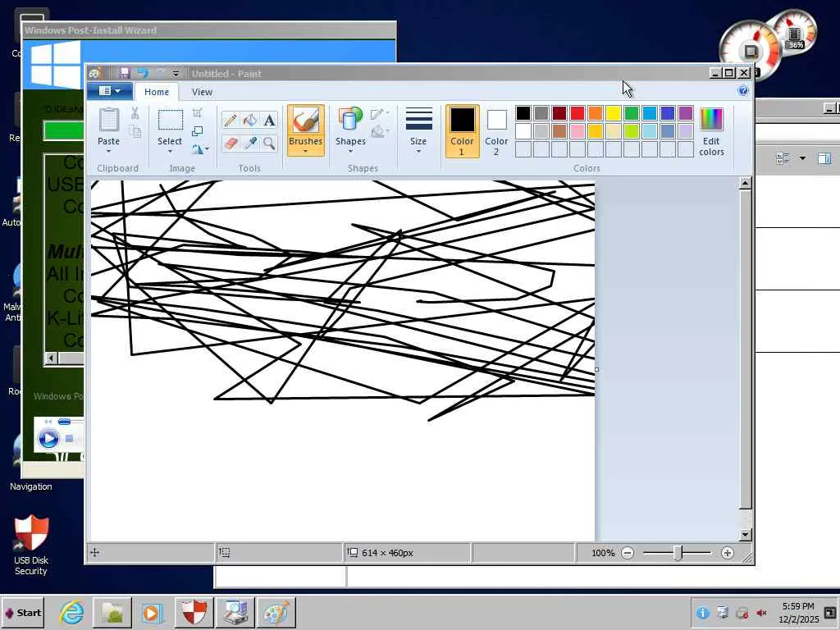Select the Magnifier tool
Screen dimensions: 840x630
tap(269, 143)
